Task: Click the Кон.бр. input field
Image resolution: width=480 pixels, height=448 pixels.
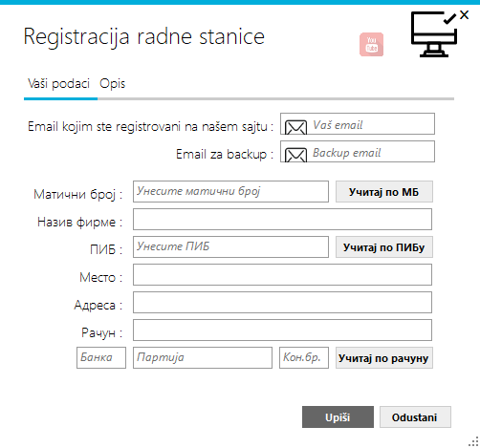Action: click(x=304, y=358)
